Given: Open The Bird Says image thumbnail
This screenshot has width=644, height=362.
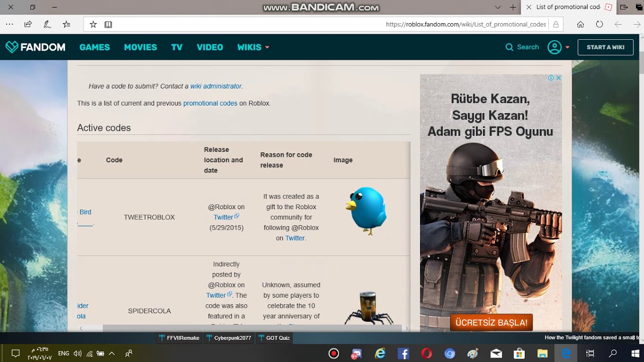Looking at the screenshot, I should pyautogui.click(x=366, y=211).
